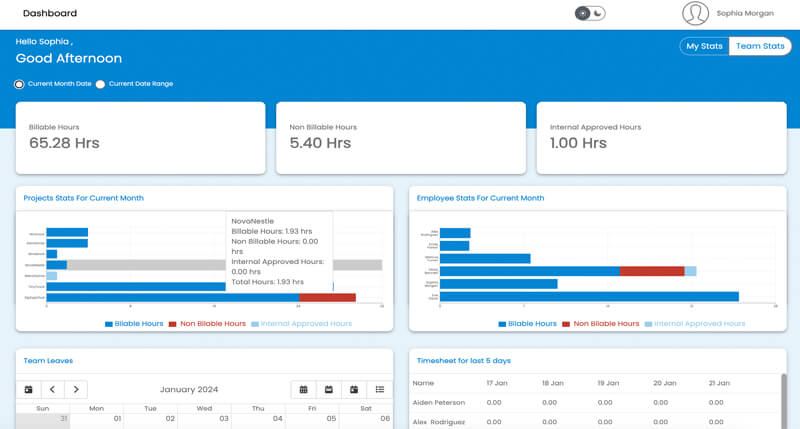The width and height of the screenshot is (800, 429).
Task: Go to previous month in Team Leaves calendar
Action: tap(52, 389)
